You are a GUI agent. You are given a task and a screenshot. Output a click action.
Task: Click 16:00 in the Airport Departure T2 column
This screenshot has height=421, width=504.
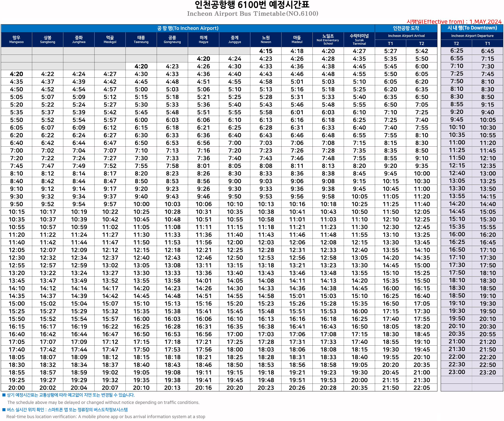tap(457, 234)
